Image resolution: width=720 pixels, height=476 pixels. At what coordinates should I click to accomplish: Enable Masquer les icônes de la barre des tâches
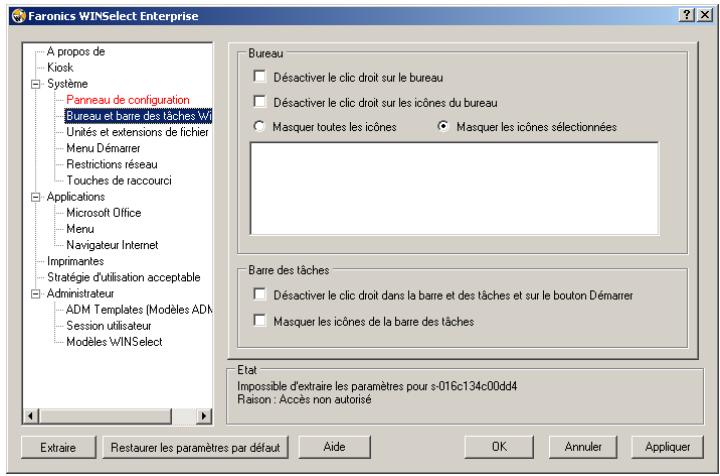(259, 320)
